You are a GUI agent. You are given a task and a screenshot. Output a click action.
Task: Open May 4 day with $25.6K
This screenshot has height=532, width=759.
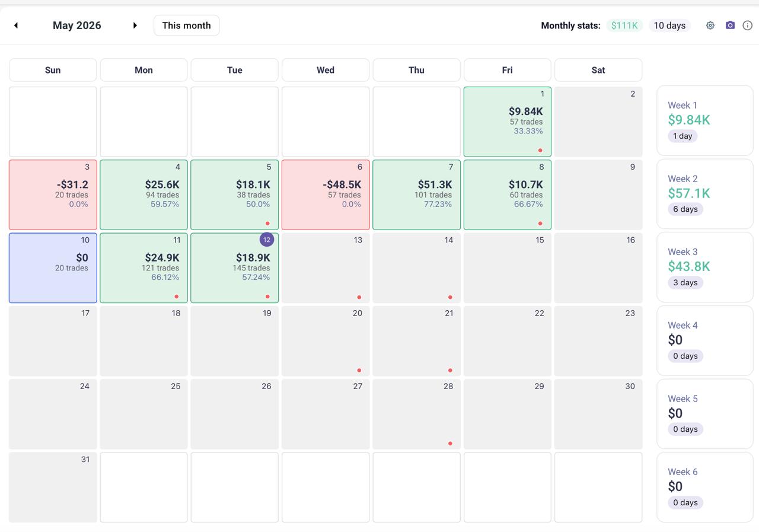pyautogui.click(x=143, y=195)
